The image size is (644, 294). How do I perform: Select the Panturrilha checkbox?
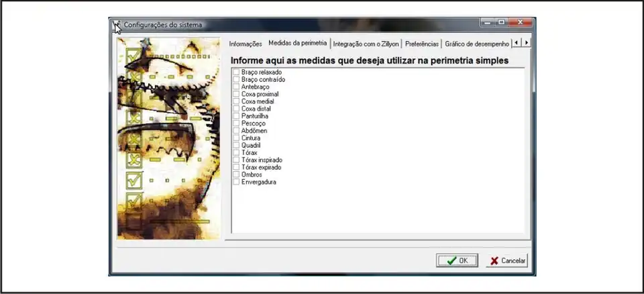coord(236,116)
